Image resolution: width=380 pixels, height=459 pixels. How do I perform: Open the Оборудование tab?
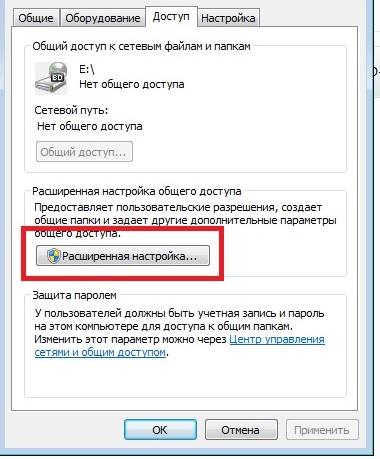click(103, 18)
